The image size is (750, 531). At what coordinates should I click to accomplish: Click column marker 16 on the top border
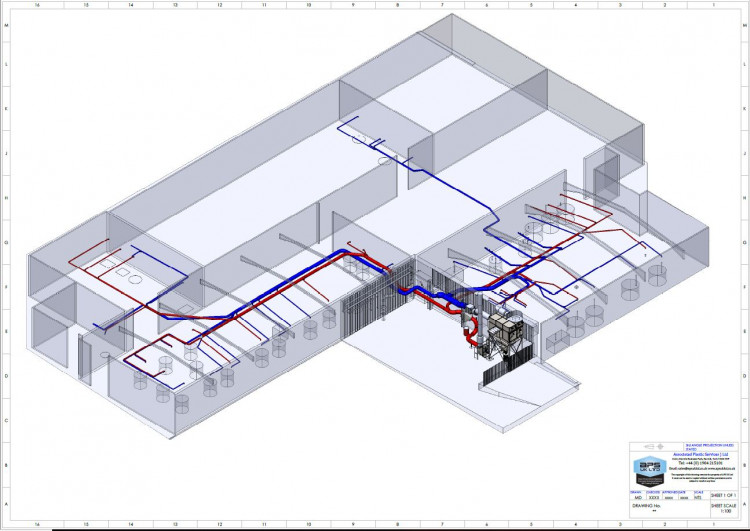39,5
